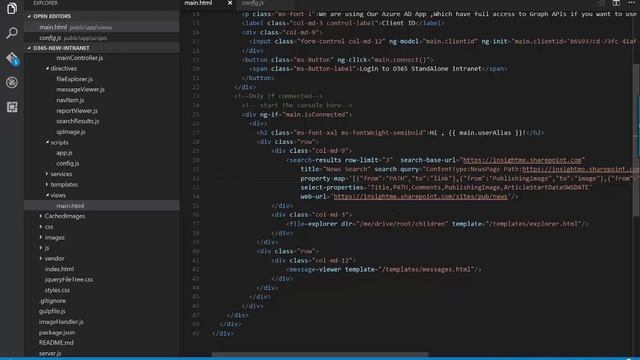Open fileExplorer.js file
Screen dimensions: 640x360
(75, 79)
